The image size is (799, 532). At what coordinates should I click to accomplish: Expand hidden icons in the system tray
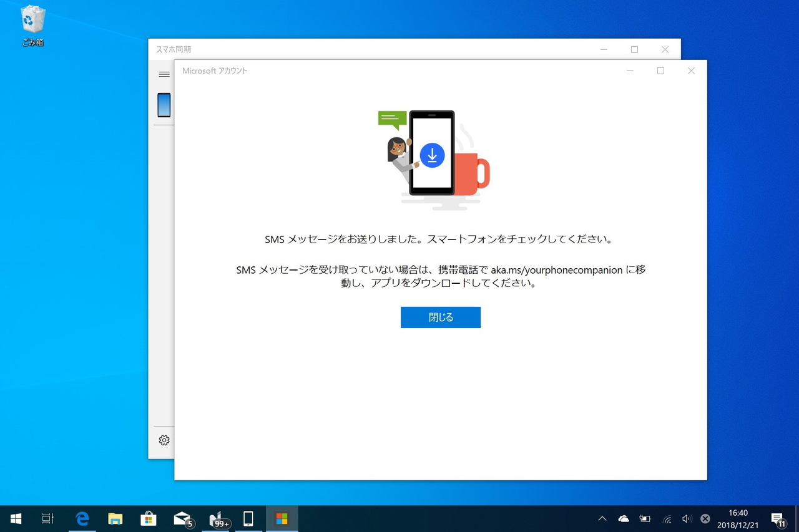tap(602, 518)
